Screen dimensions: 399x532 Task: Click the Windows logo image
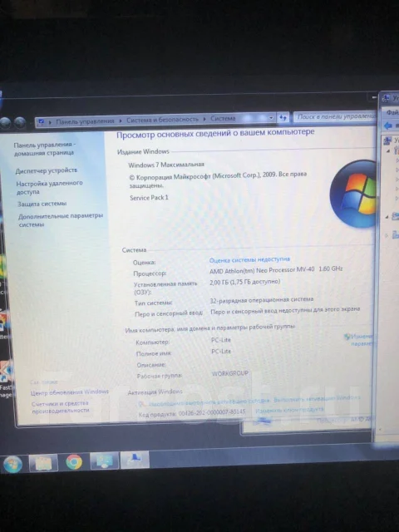353,195
